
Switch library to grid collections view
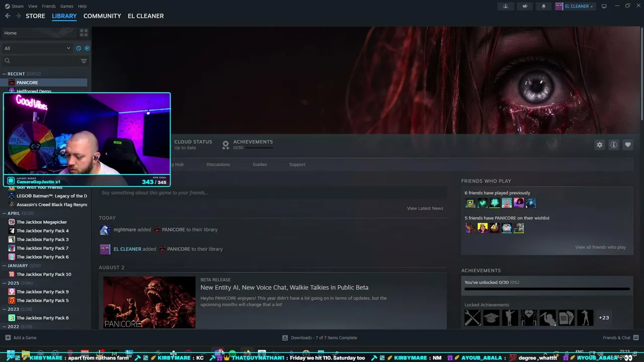click(84, 33)
